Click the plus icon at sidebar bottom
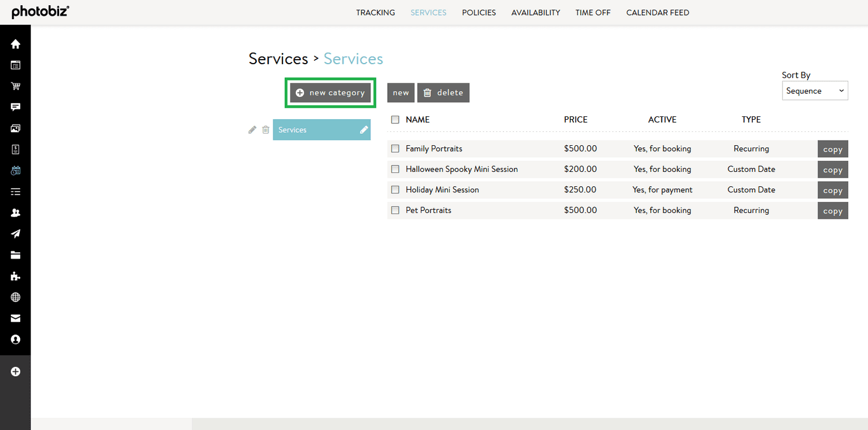Image resolution: width=868 pixels, height=430 pixels. 16,371
